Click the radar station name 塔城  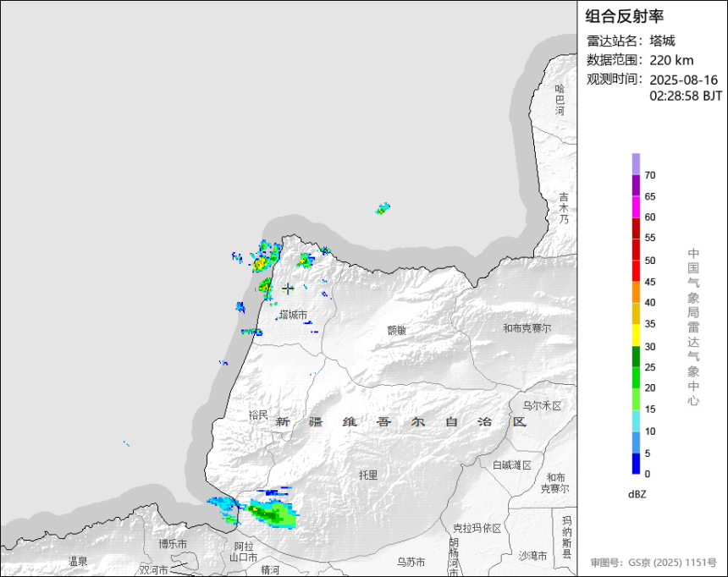(x=662, y=41)
